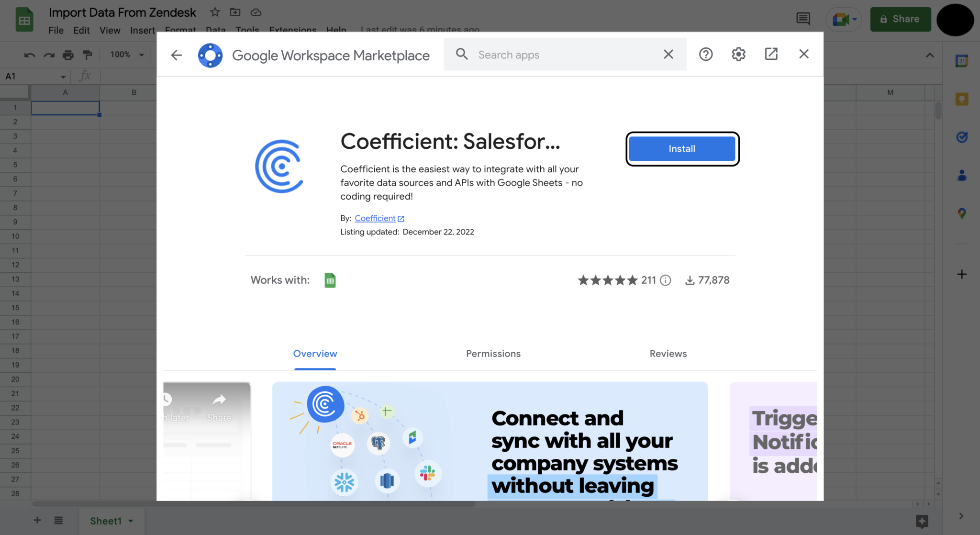Open Google Tasks from the sidebar

(962, 137)
